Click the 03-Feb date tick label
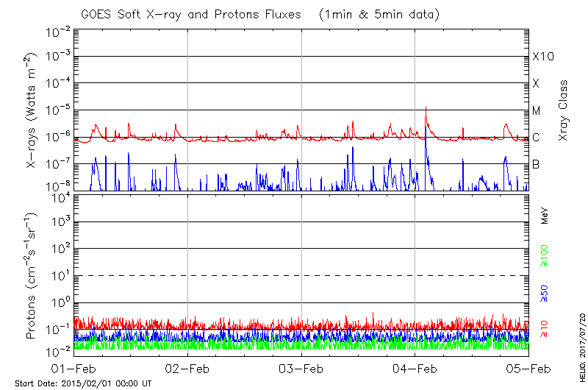Viewport: 588px width, 390px height. [x=301, y=369]
